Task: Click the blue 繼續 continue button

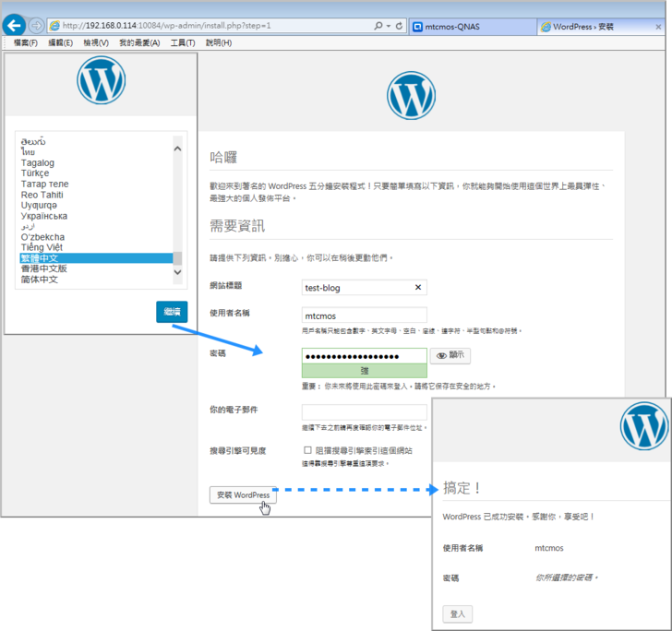Action: (x=172, y=312)
